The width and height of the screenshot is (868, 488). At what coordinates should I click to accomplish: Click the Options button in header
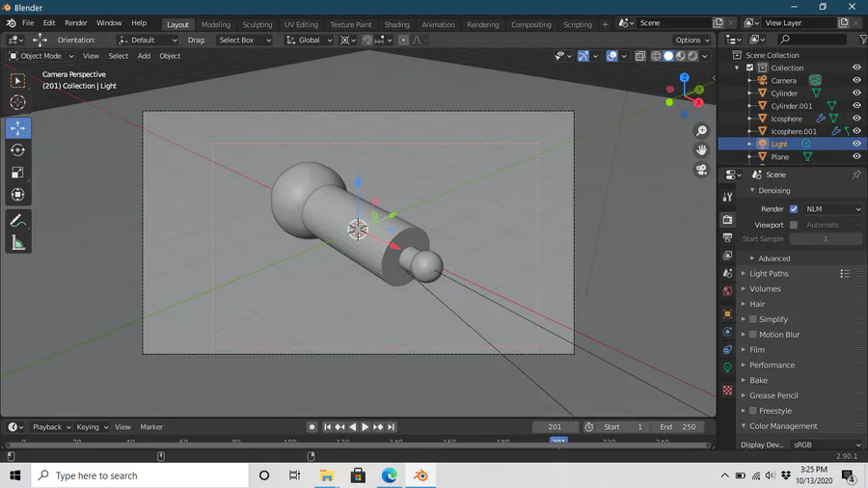[692, 41]
